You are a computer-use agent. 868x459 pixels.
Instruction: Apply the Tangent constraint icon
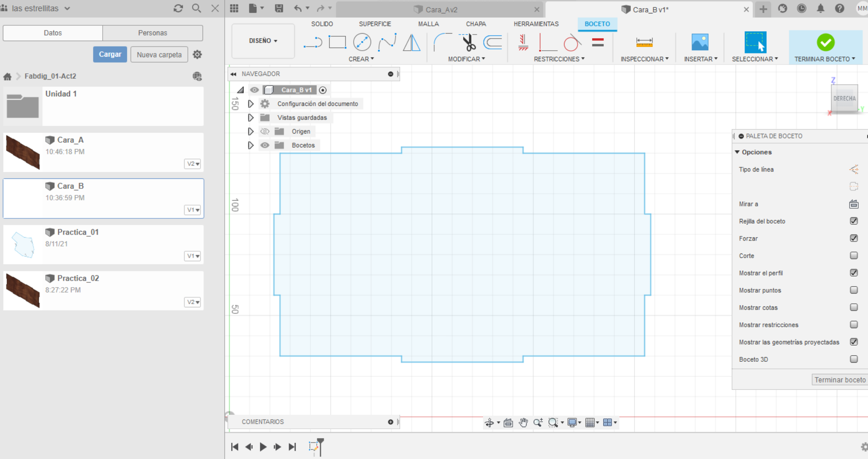click(x=572, y=42)
